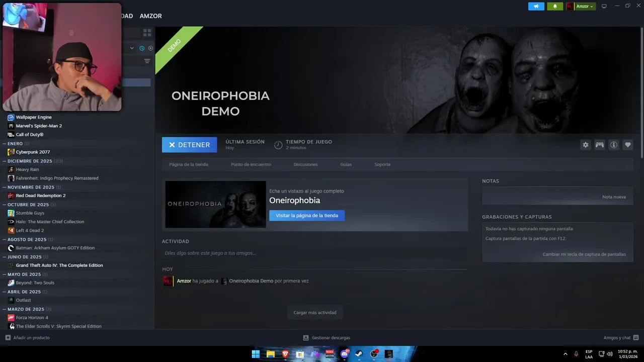Viewport: 644px width, 362px height.
Task: Toggle ready-to-play filter icon
Action: [150, 48]
